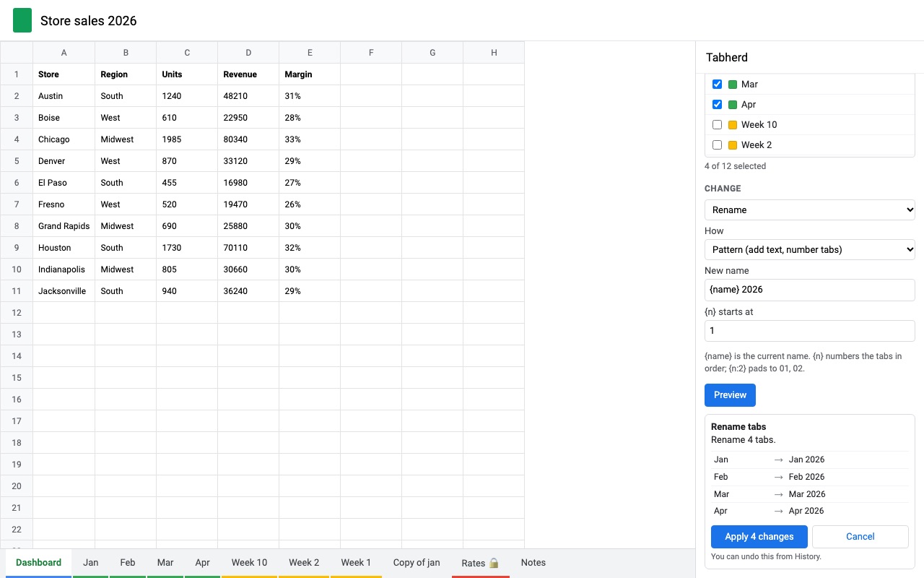Screen dimensions: 924x578
Task: Switch to the Week 10 sheet tab
Action: coord(249,563)
